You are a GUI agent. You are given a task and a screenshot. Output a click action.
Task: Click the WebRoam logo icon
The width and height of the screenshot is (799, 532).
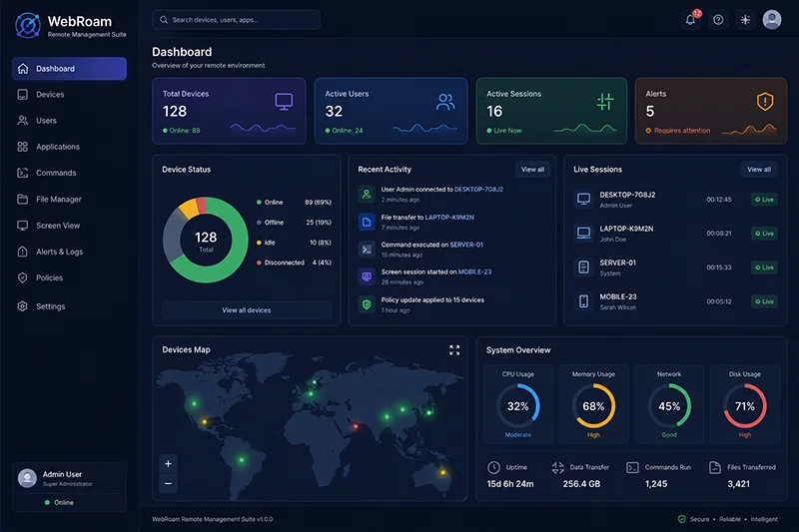point(28,26)
